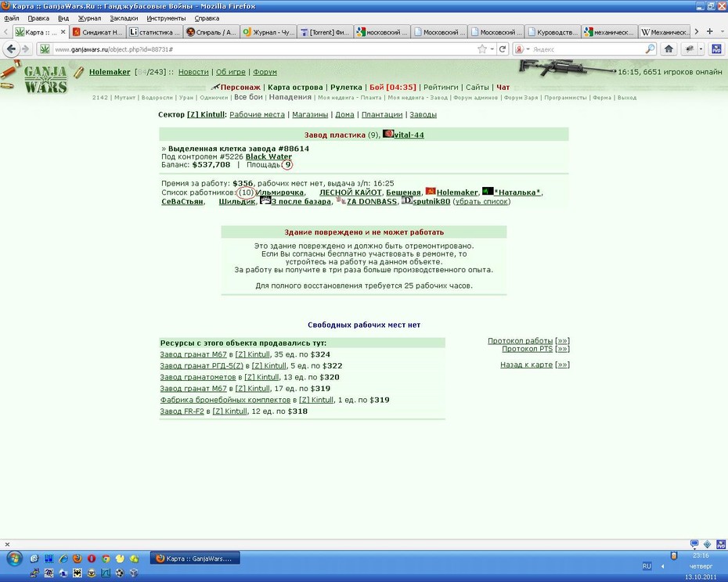Viewport: 728px width, 582px height.
Task: Launch Chrome from the quick launch bar
Action: click(106, 559)
